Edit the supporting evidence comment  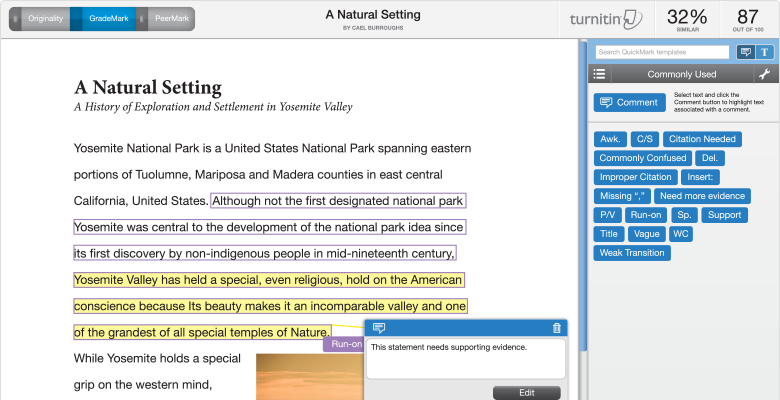526,393
